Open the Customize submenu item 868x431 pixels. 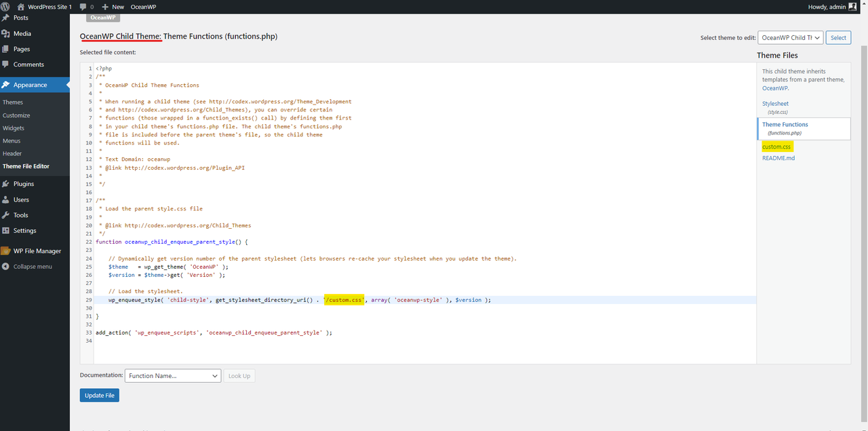16,115
